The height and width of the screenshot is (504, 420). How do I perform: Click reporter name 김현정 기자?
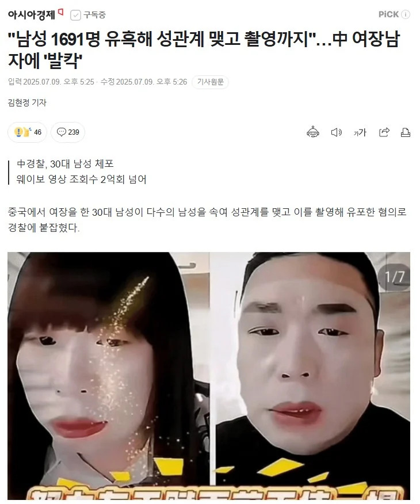click(27, 102)
